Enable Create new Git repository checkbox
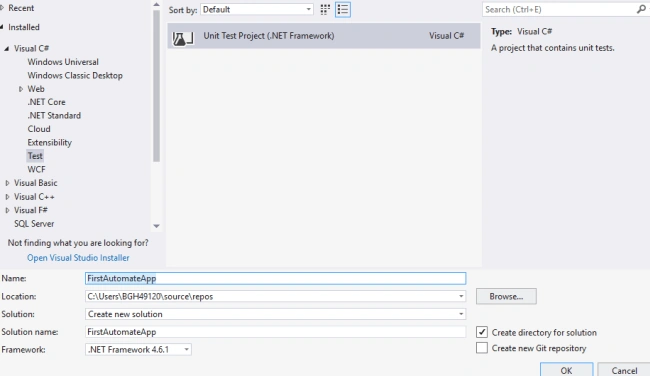650x376 pixels. (482, 348)
